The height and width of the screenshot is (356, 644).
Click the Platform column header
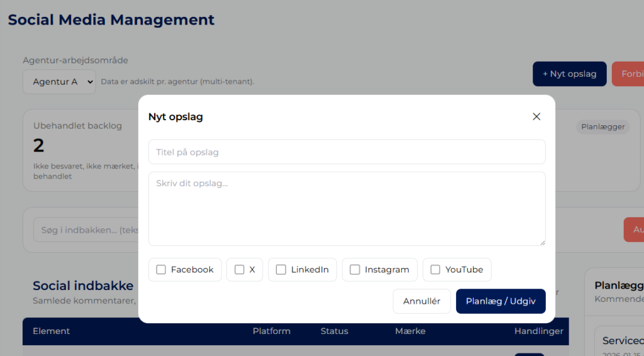tap(271, 331)
